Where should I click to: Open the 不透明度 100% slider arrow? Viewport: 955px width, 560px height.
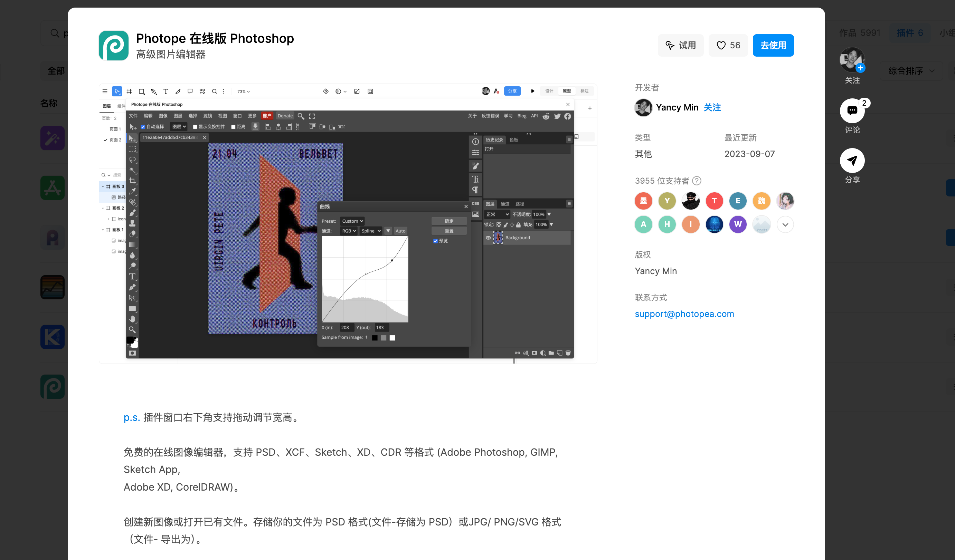point(549,214)
